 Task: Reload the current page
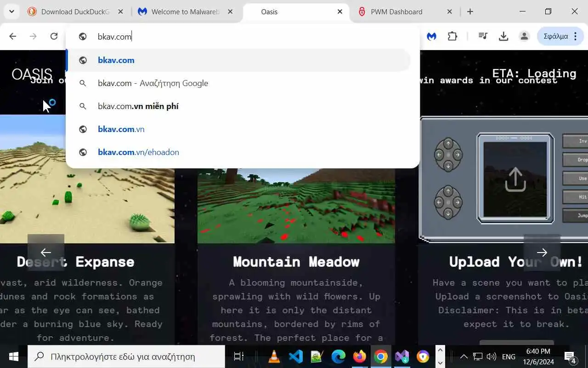(54, 36)
